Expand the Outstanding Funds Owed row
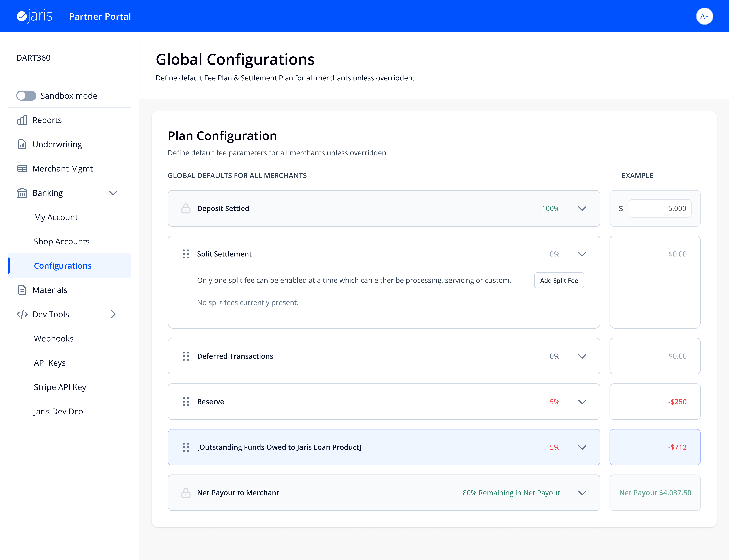The width and height of the screenshot is (729, 560). tap(582, 447)
